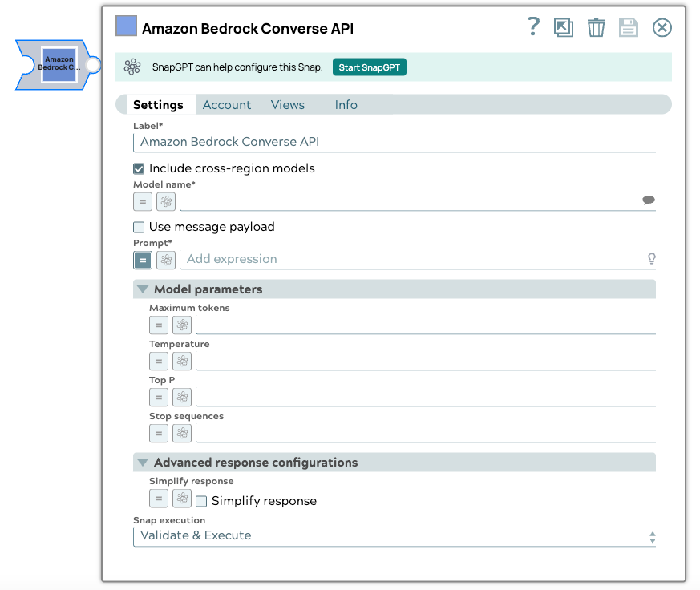Click the Start SnapGPT button
This screenshot has width=700, height=590.
369,67
